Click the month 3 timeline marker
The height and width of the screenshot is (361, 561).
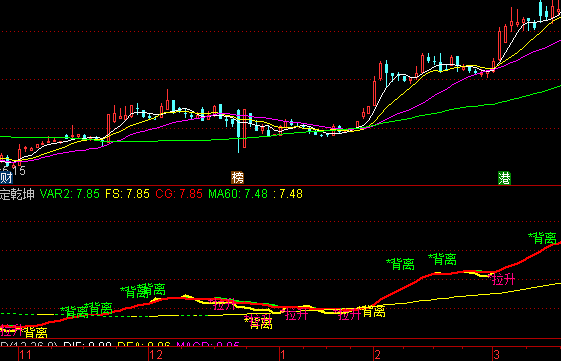496,355
